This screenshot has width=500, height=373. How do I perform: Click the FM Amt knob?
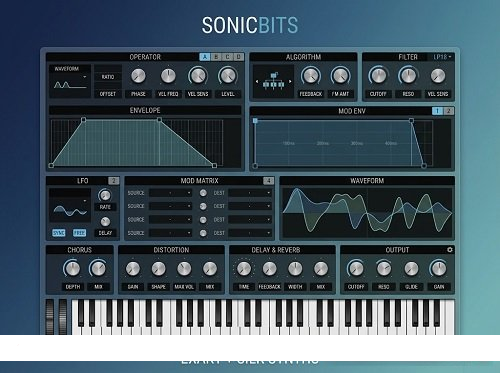pyautogui.click(x=340, y=76)
